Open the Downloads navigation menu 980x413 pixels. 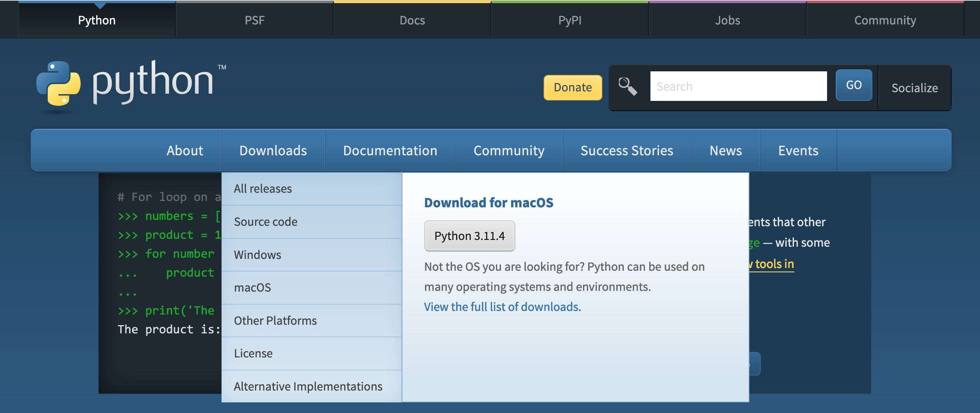[x=273, y=151]
